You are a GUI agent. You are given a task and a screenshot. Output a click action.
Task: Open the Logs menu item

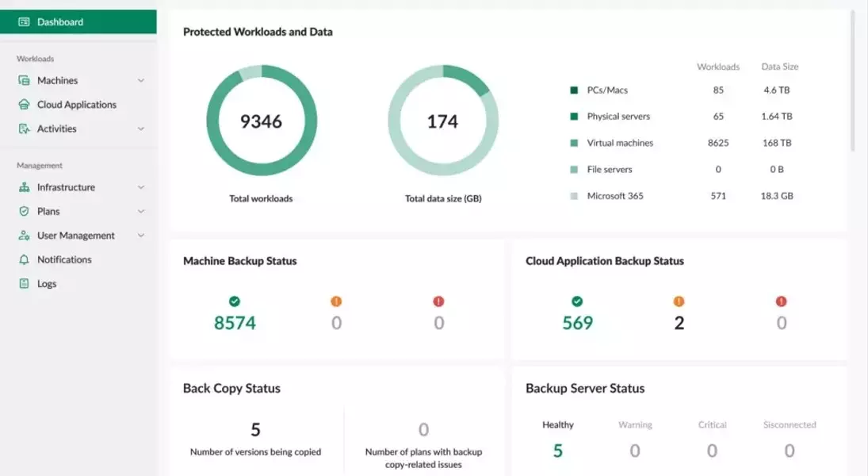47,284
